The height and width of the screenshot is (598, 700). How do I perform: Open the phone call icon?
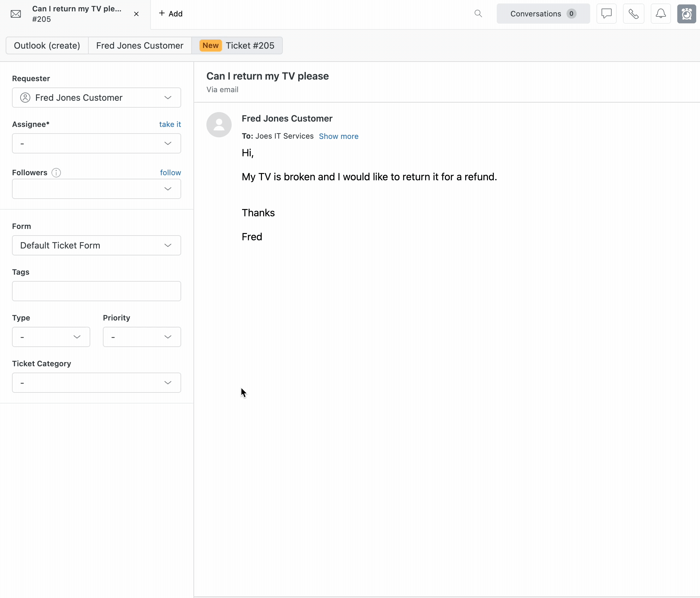click(633, 14)
